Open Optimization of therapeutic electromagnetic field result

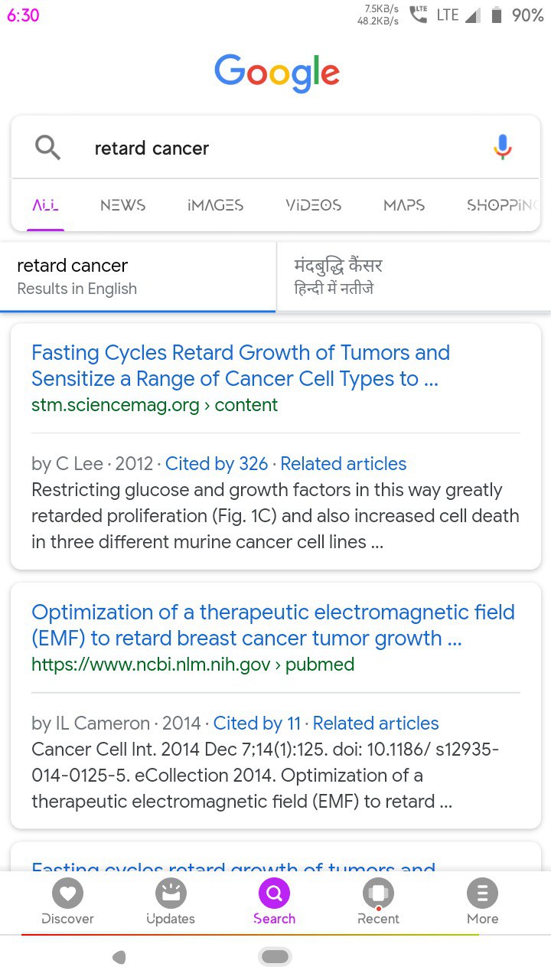pos(273,626)
